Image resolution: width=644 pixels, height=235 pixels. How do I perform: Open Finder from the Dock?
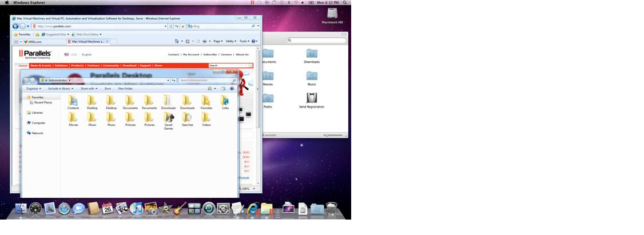tap(21, 209)
